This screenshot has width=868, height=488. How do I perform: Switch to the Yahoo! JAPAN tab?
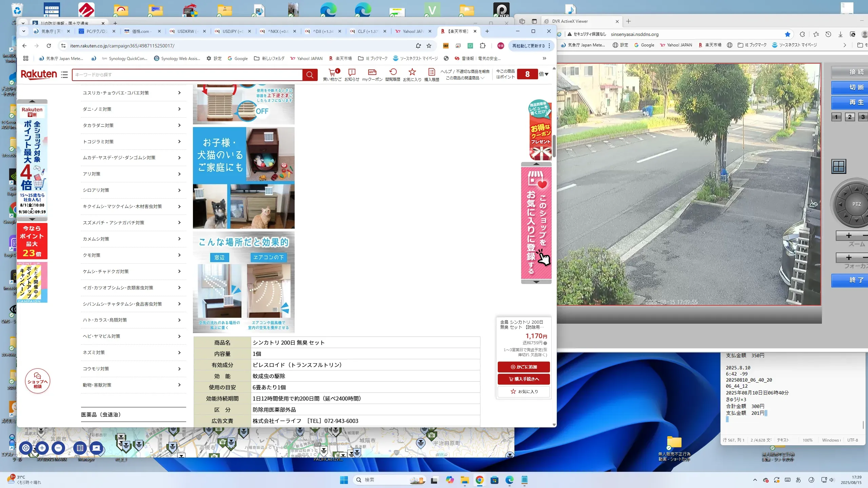pos(413,31)
